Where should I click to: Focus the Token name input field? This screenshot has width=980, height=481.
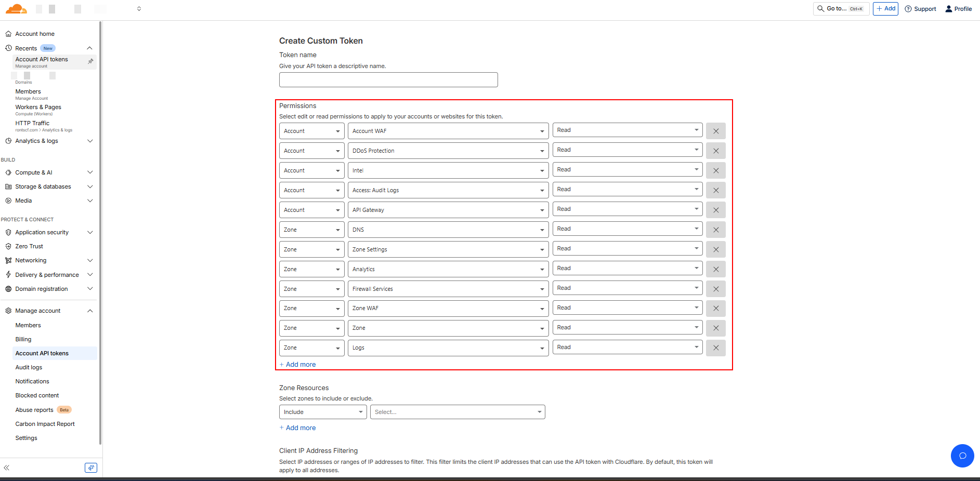tap(388, 79)
